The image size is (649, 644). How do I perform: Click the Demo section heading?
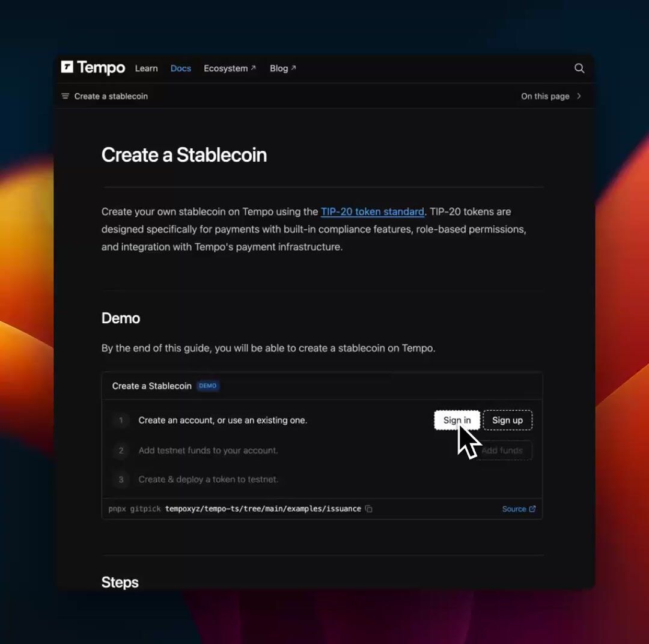120,318
